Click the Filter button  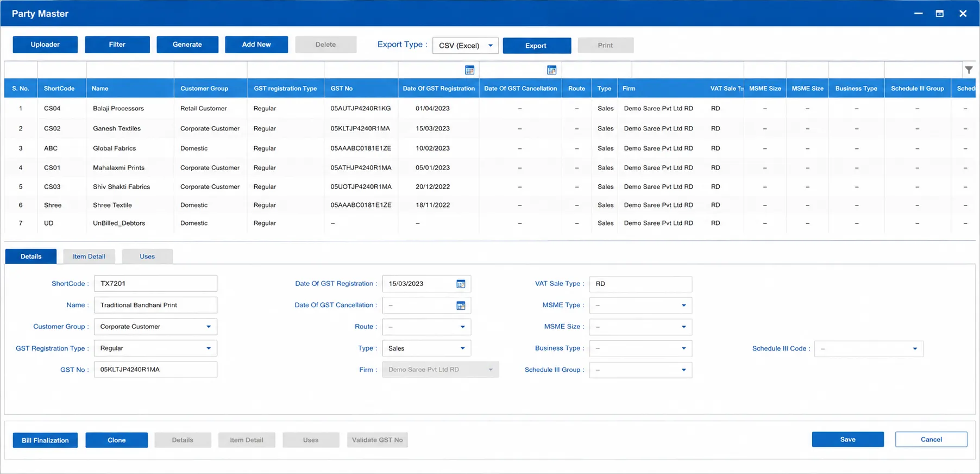[117, 45]
